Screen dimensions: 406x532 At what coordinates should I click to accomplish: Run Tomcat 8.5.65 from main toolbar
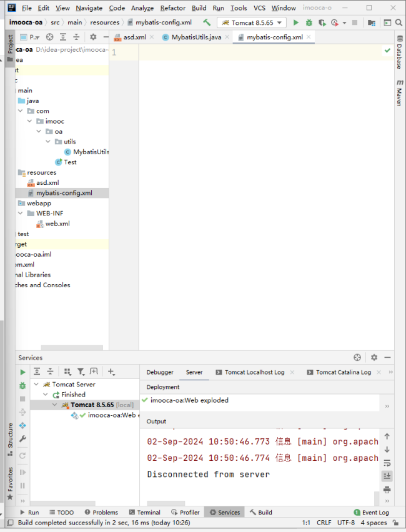click(295, 22)
